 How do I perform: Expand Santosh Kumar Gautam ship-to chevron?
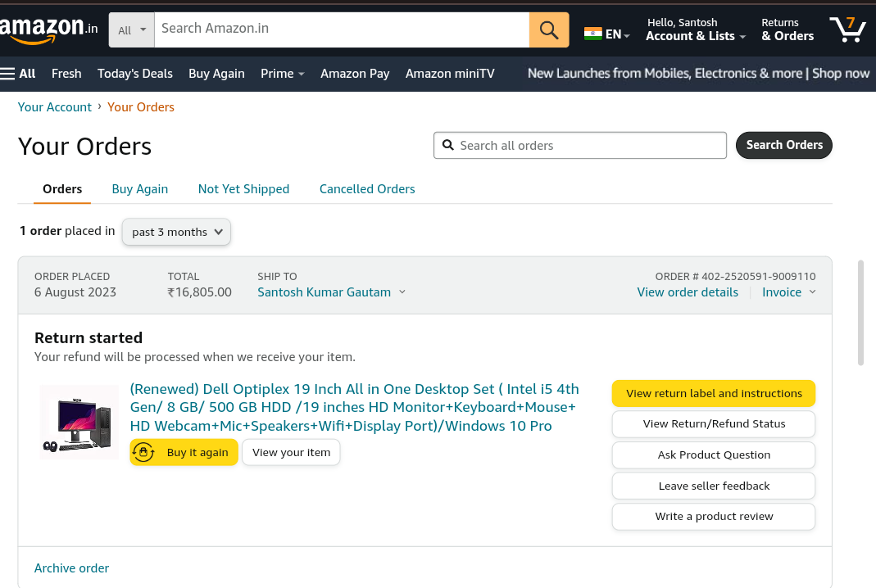tap(402, 292)
